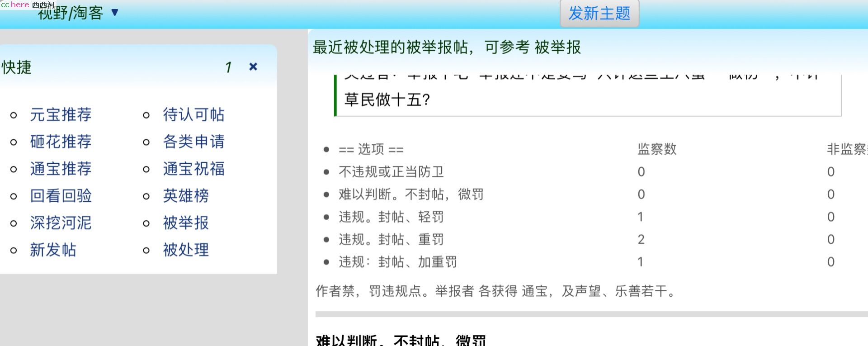Image resolution: width=868 pixels, height=346 pixels.
Task: Click the 监察数 value 2 for 重罚
Action: (641, 239)
